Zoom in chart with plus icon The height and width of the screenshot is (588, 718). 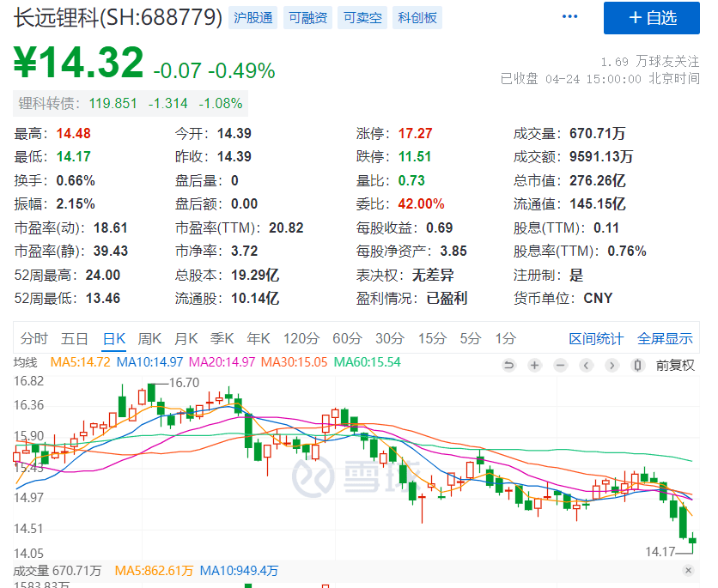pyautogui.click(x=534, y=365)
